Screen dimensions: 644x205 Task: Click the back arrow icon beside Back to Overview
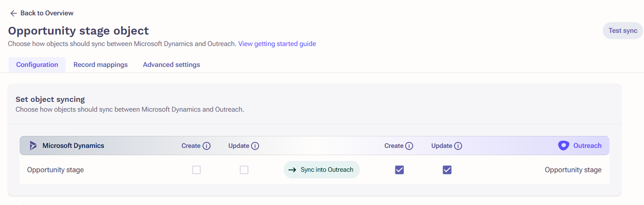(14, 13)
